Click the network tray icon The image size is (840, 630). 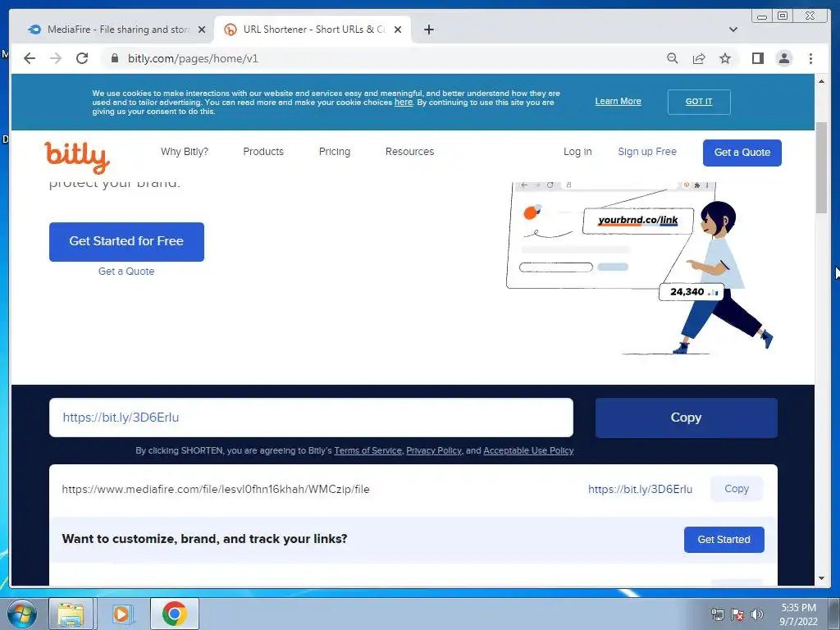(717, 614)
